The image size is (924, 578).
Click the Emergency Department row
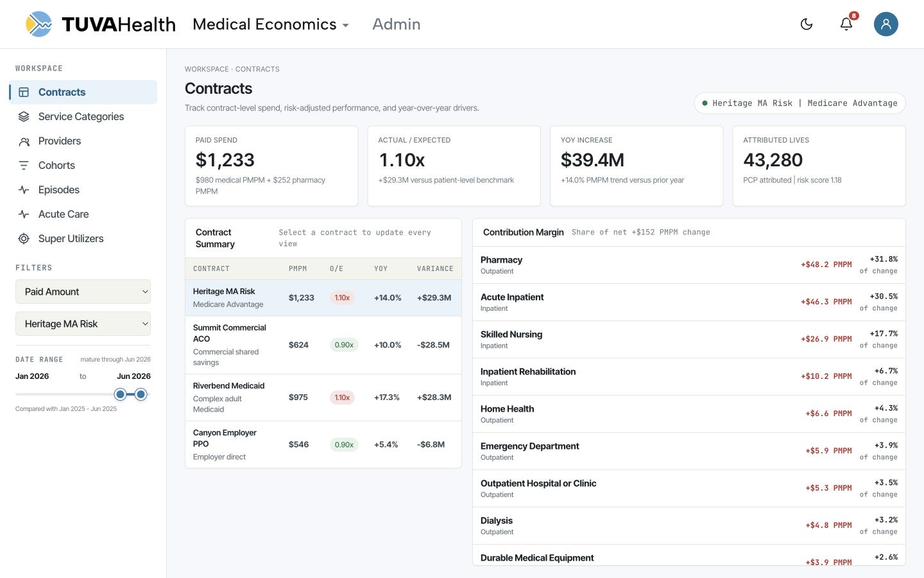(689, 451)
